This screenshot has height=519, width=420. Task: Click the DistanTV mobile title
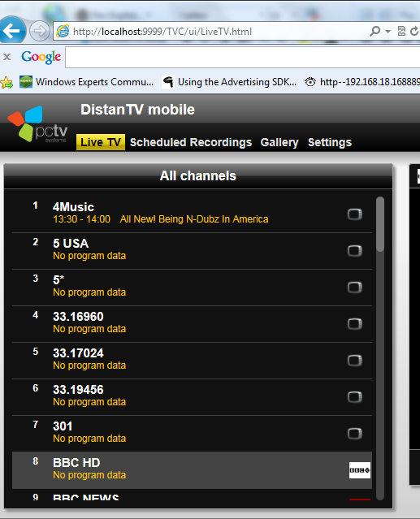click(137, 110)
